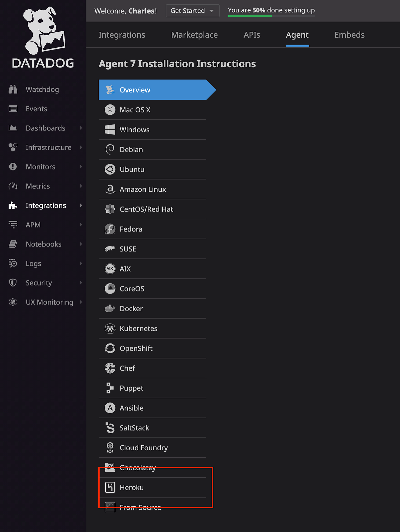This screenshot has height=532, width=400.
Task: Open Ansible installation instructions
Action: [x=132, y=408]
